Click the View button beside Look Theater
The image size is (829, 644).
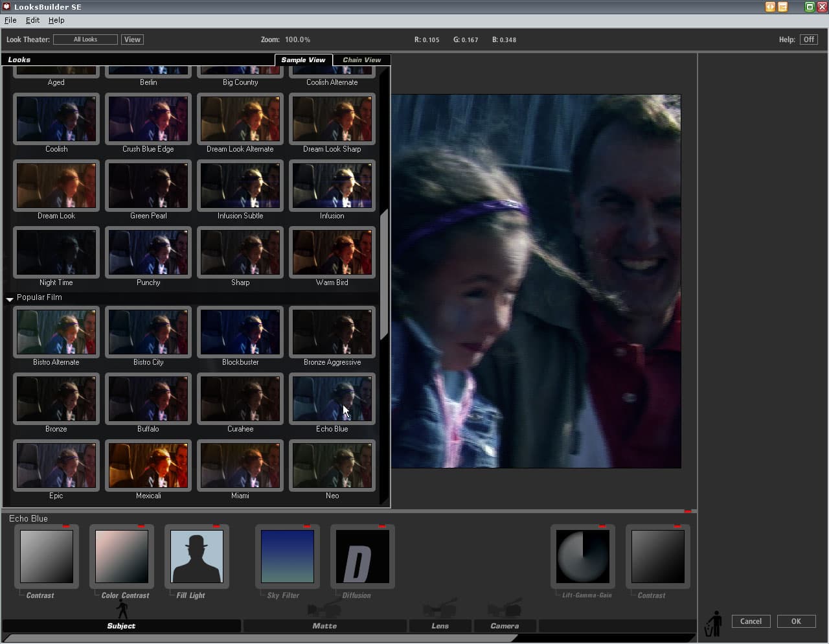132,40
